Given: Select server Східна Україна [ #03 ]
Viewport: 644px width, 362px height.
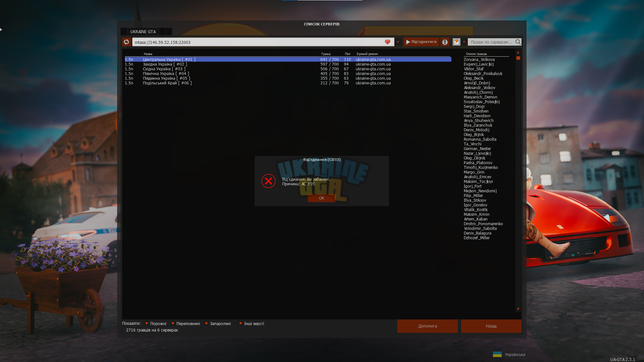Looking at the screenshot, I should click(x=288, y=69).
